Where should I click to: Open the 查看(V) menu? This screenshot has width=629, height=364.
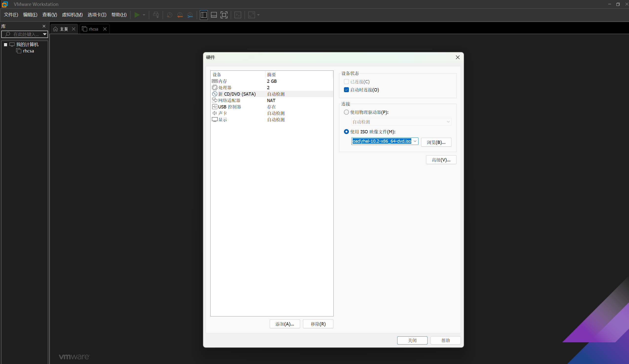pos(50,15)
